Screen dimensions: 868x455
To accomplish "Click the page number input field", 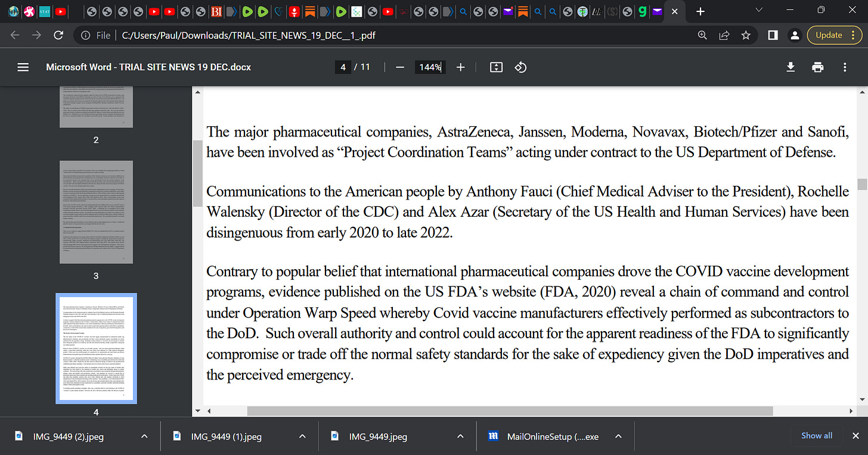I will 343,67.
